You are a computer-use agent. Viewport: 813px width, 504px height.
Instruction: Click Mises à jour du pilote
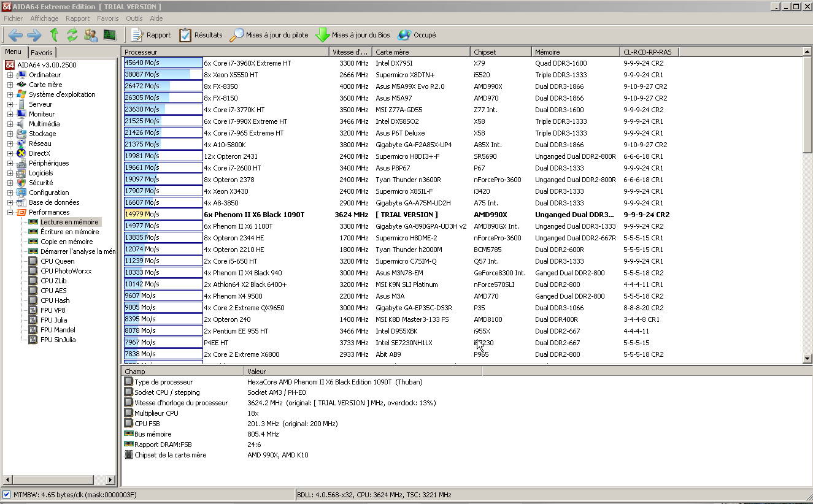269,35
